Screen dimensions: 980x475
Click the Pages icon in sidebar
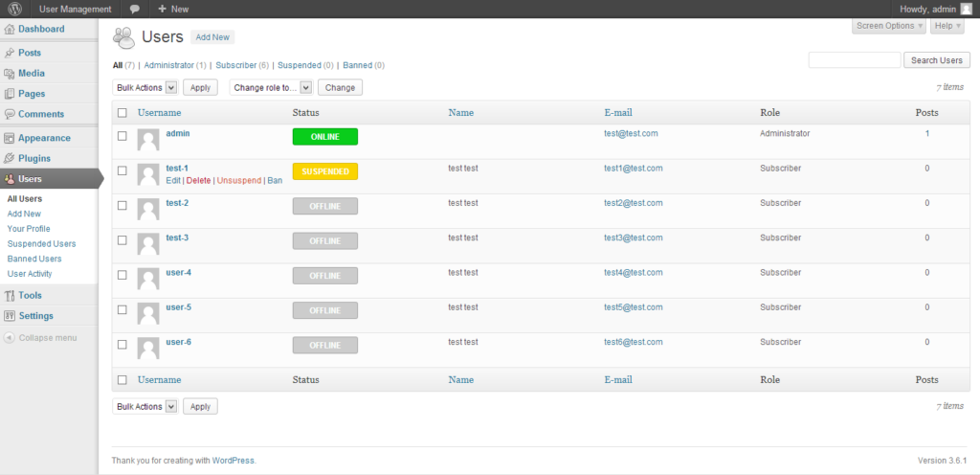[x=10, y=94]
